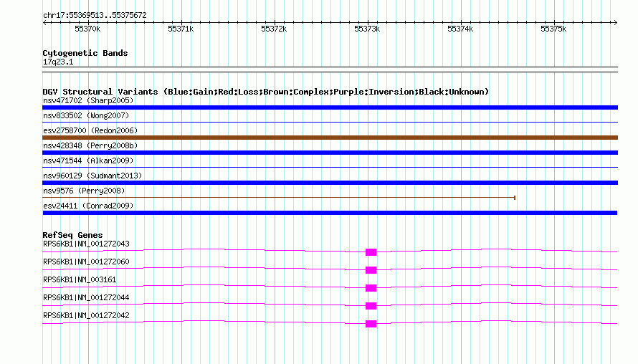Click the DGV Structural Variants track title
Image resolution: width=638 pixels, height=364 pixels.
(266, 92)
